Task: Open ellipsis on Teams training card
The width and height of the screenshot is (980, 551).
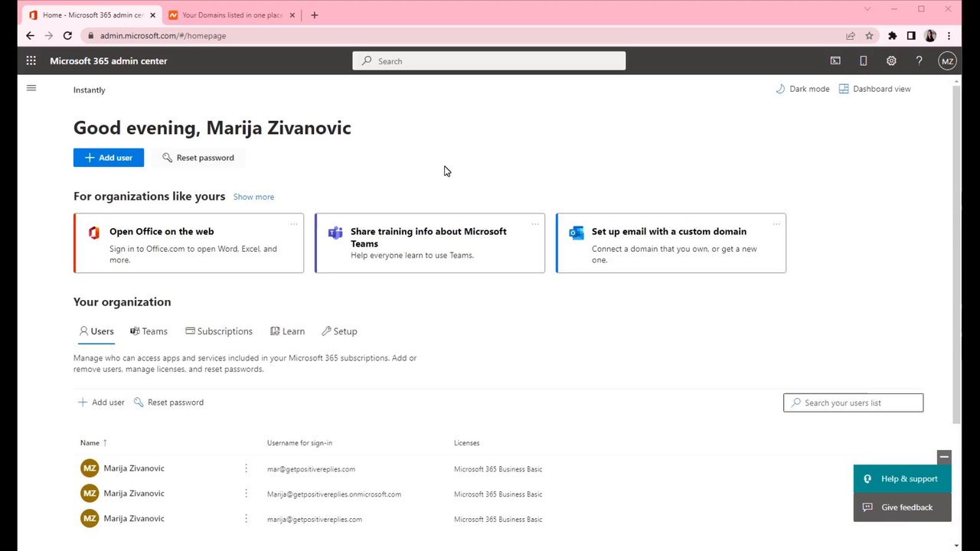Action: (x=535, y=223)
